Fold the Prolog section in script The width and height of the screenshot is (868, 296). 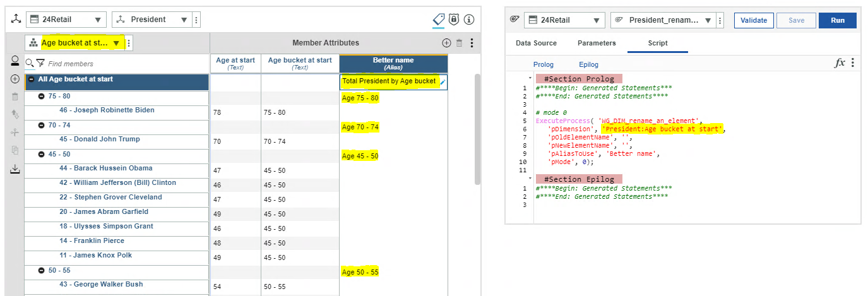tap(530, 79)
